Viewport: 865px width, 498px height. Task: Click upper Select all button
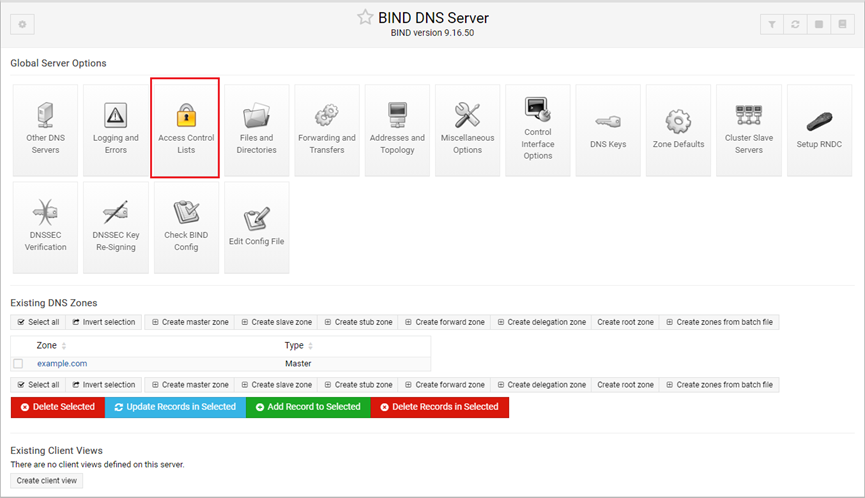click(38, 322)
